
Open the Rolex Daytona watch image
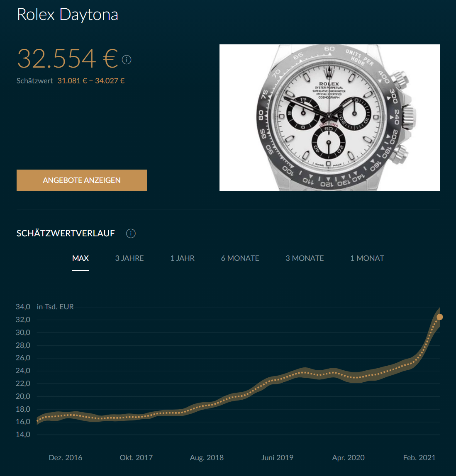(x=329, y=118)
